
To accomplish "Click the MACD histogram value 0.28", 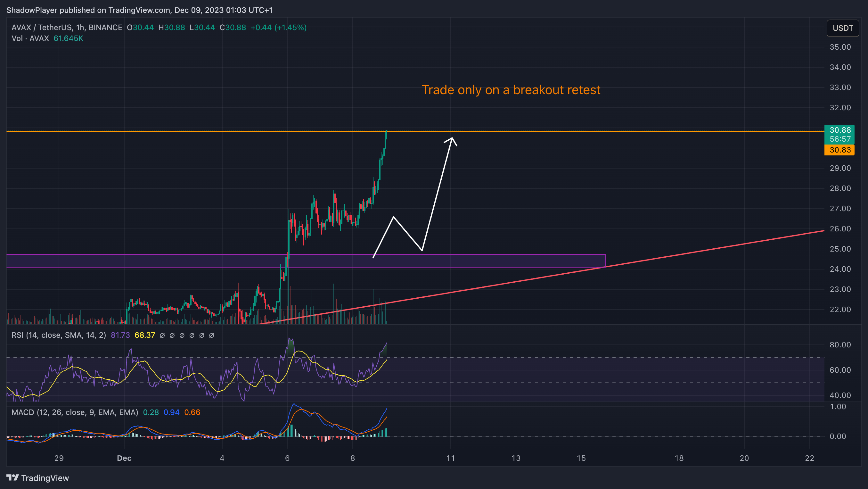I will coord(151,412).
